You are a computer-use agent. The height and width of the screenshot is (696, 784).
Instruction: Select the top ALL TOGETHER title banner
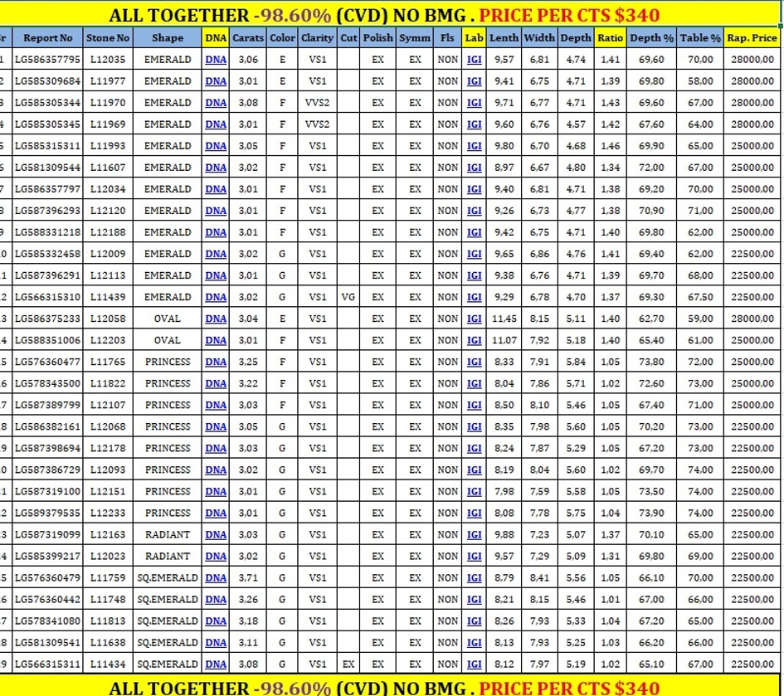[x=390, y=14]
